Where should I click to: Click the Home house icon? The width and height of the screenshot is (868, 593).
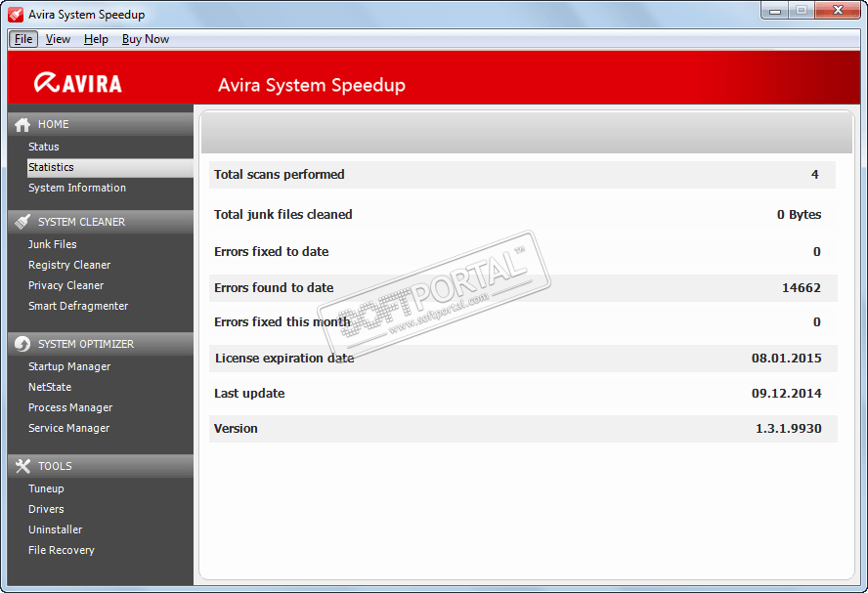[22, 125]
